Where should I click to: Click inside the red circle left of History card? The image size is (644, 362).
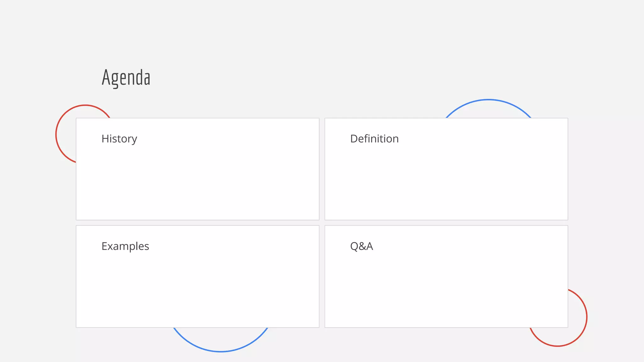pyautogui.click(x=67, y=135)
